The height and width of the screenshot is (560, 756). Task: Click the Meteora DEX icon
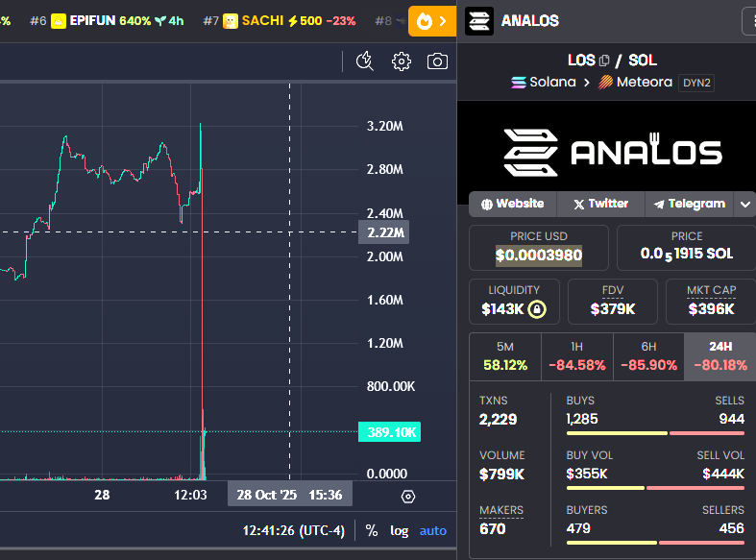(605, 83)
